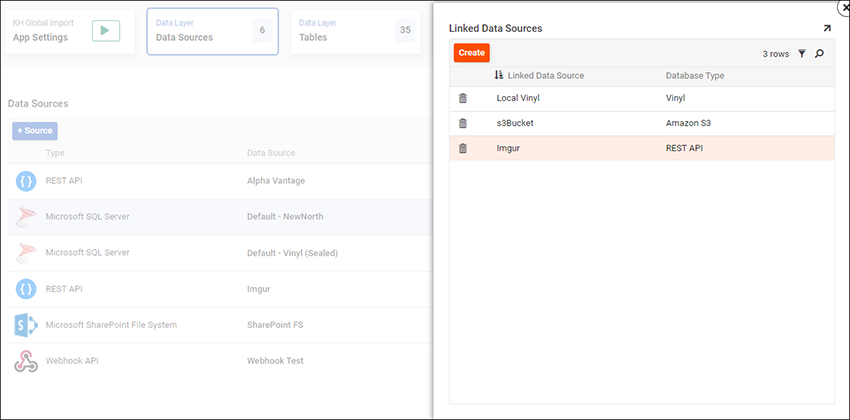Click the SharePoint file system icon
The width and height of the screenshot is (850, 420).
[x=26, y=325]
